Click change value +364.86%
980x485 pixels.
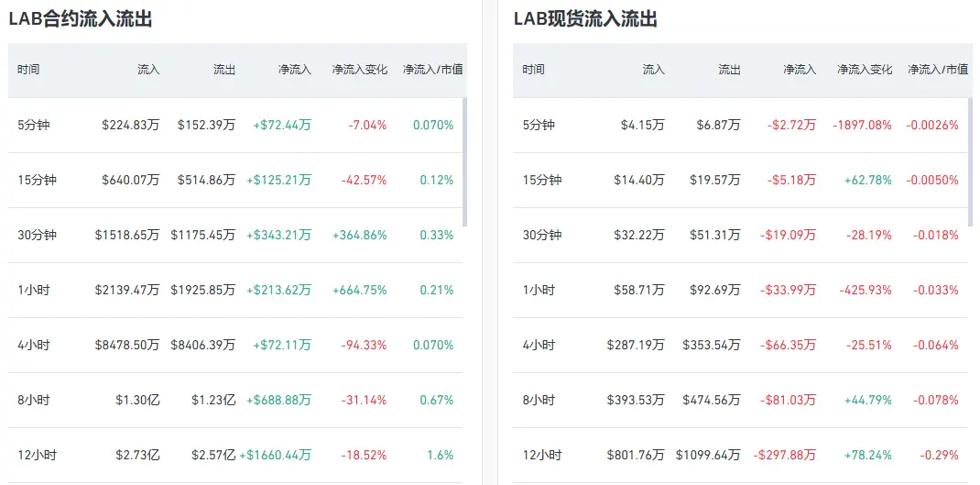[x=360, y=236]
